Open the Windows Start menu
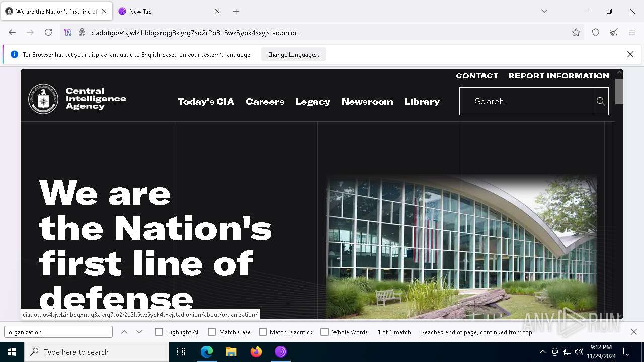 [12, 352]
